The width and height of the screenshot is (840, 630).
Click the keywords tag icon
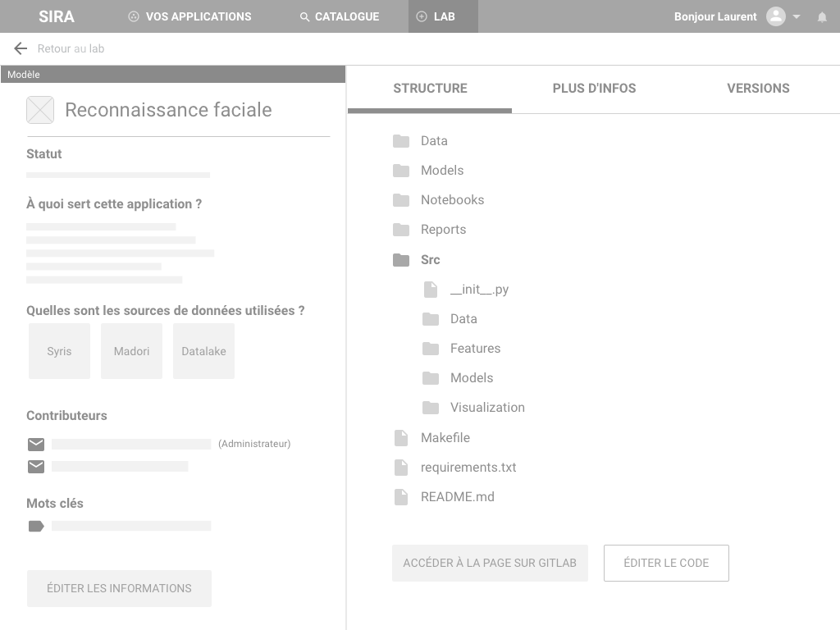point(36,526)
